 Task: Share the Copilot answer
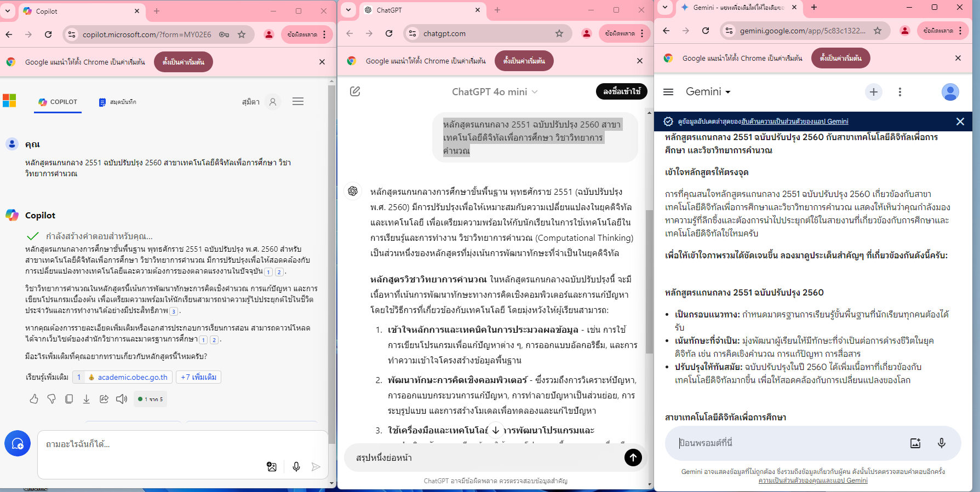tap(104, 399)
